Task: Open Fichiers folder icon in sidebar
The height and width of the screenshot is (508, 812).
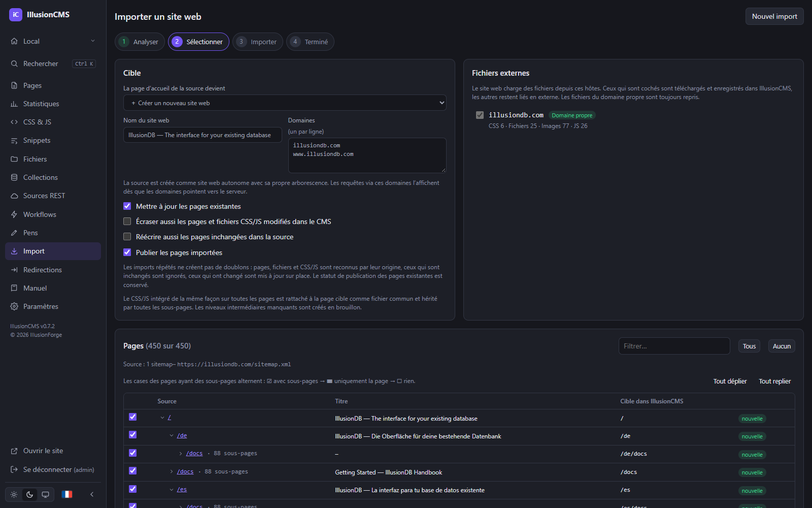Action: click(x=14, y=159)
